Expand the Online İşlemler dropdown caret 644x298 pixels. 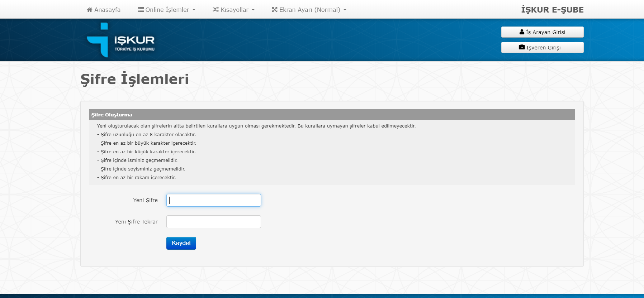194,10
